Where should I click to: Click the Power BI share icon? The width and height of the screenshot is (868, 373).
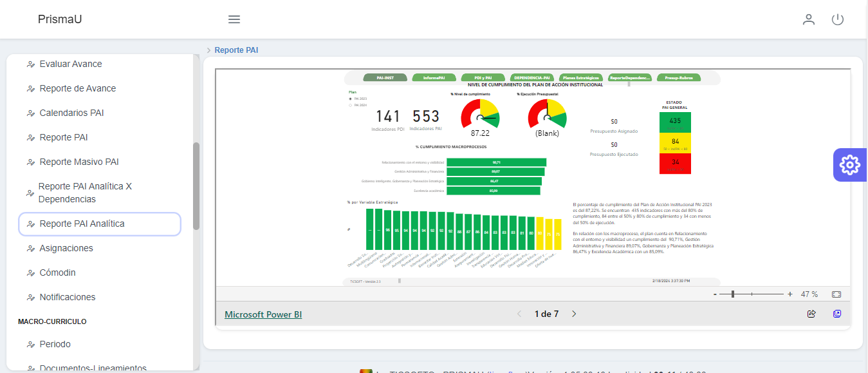811,314
